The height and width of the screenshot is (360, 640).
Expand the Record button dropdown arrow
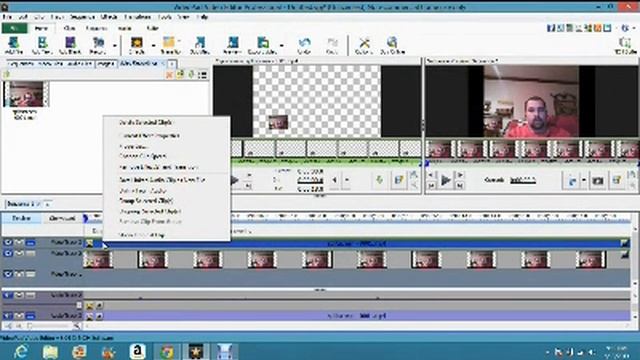[115, 45]
